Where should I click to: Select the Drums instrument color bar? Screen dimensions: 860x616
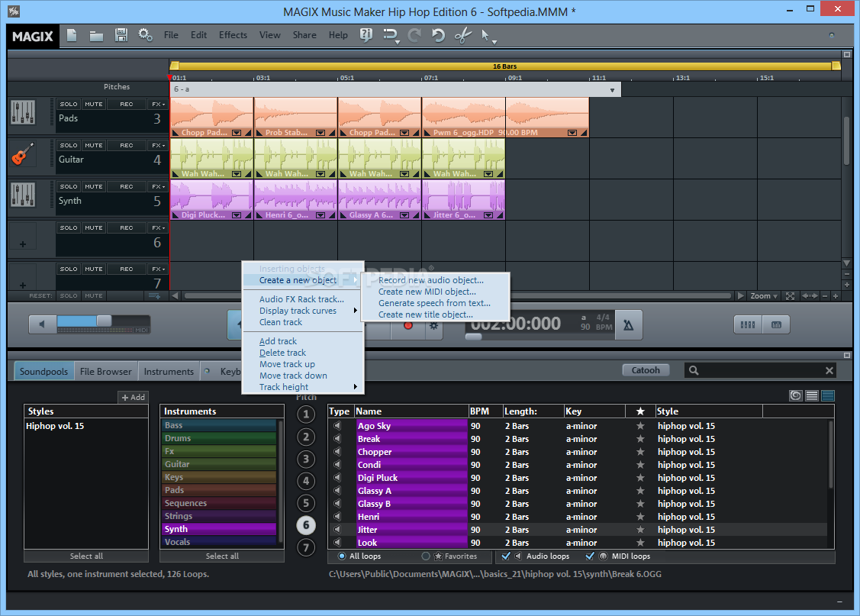pos(220,438)
